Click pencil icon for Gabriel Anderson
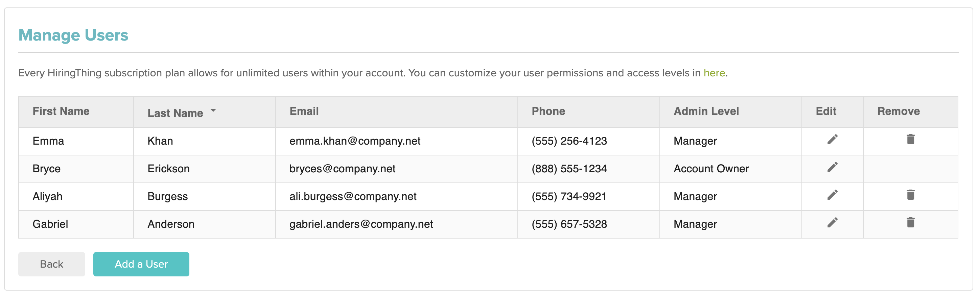 coord(832,223)
